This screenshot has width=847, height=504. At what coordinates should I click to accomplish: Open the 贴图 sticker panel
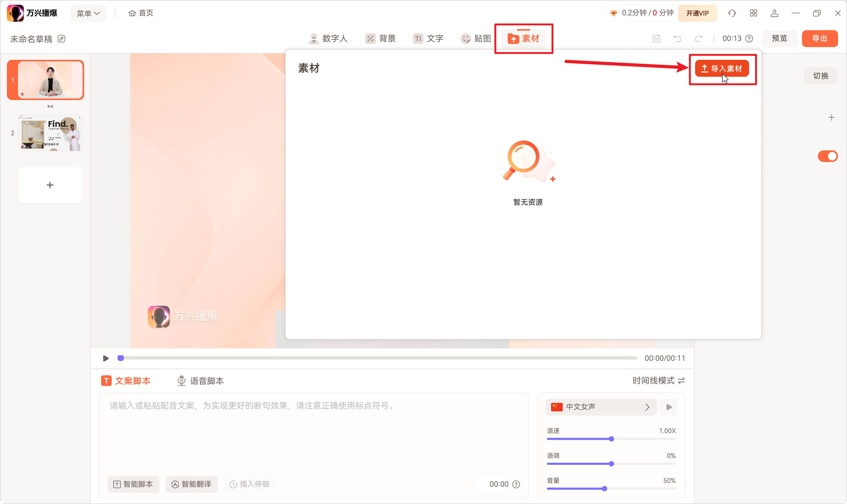tap(475, 38)
